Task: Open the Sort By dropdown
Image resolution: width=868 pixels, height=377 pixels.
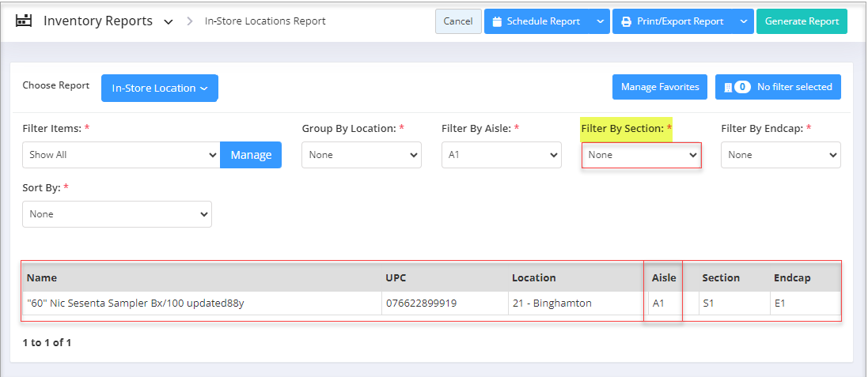Action: [117, 214]
